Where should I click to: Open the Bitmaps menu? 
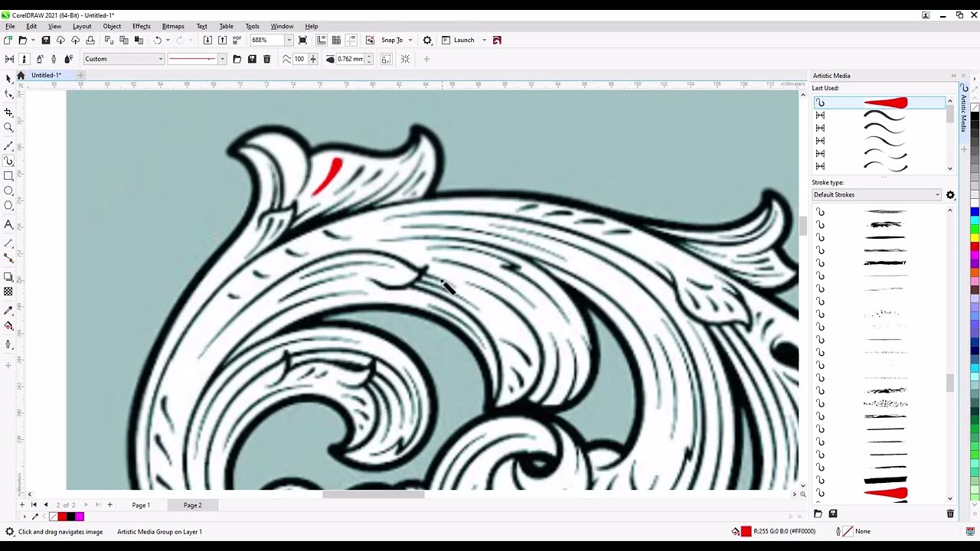click(173, 26)
